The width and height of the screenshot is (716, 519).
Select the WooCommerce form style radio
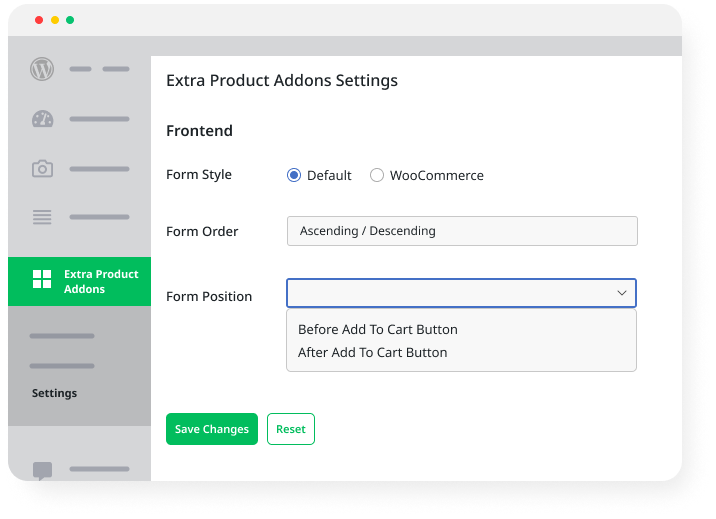377,175
